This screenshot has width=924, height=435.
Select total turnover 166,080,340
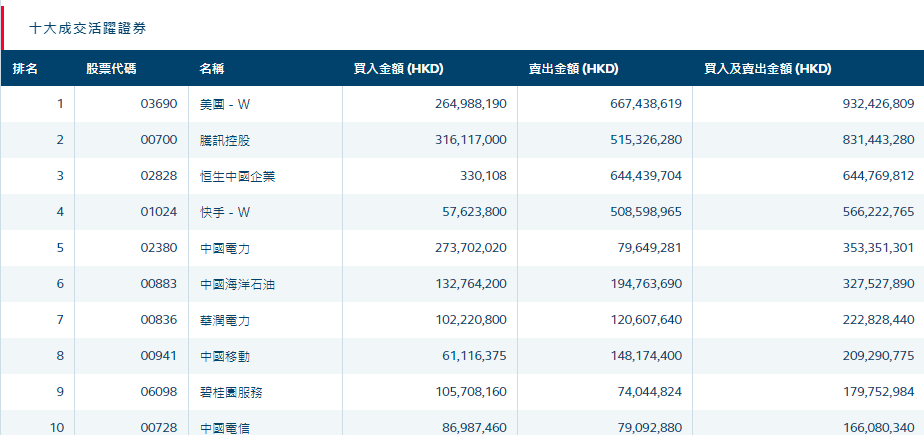[x=879, y=427]
